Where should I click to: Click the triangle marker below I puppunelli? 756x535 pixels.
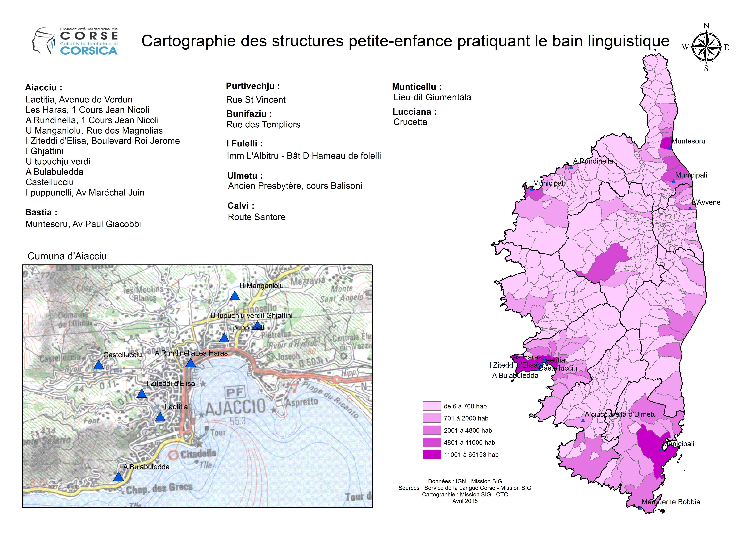[224, 338]
